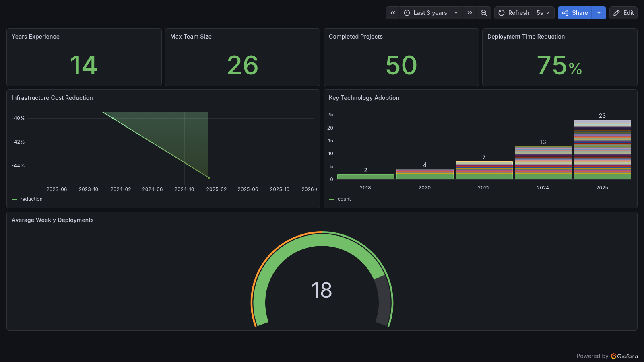Screen dimensions: 644x362
Task: Click the Refresh dashboard button
Action: [x=514, y=13]
